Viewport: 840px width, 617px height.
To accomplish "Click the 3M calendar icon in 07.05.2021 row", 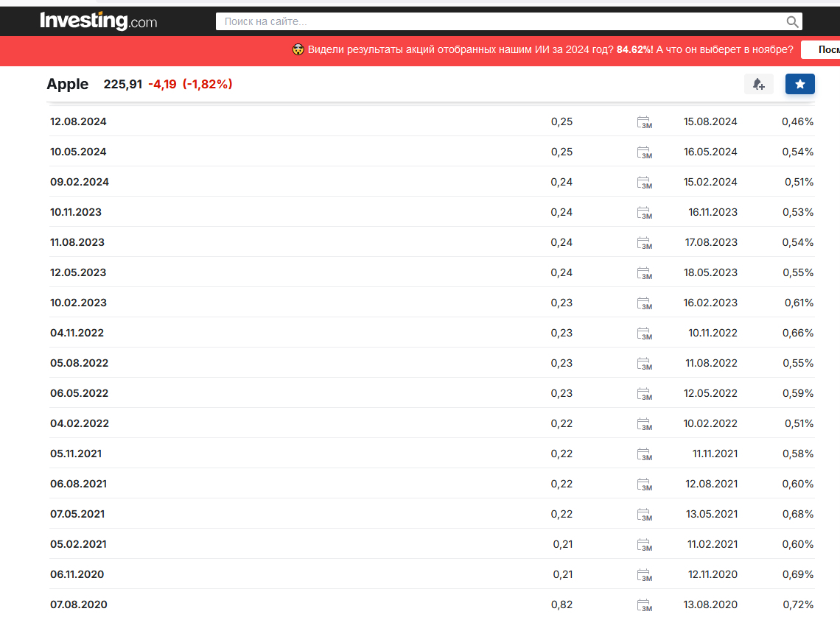I will point(645,515).
